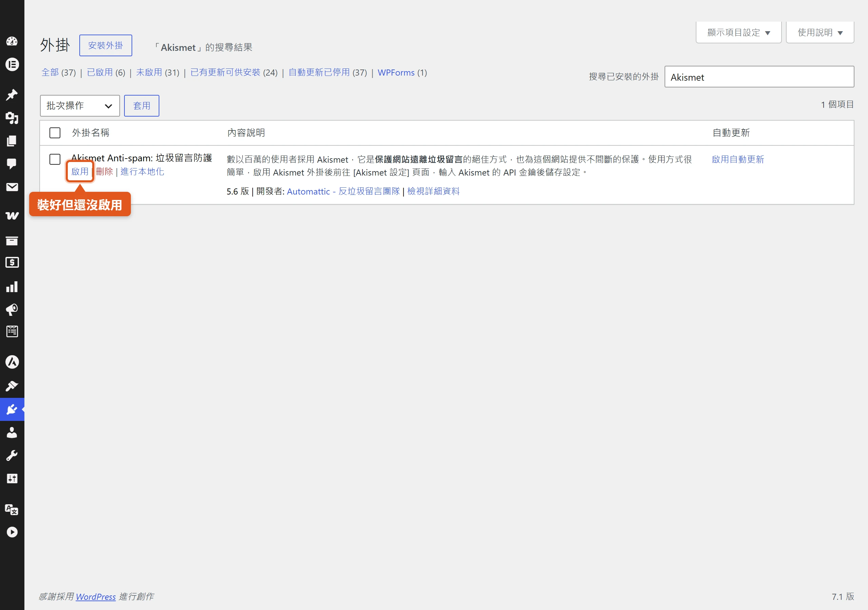Open the Users person icon
This screenshot has width=868, height=610.
coord(12,432)
